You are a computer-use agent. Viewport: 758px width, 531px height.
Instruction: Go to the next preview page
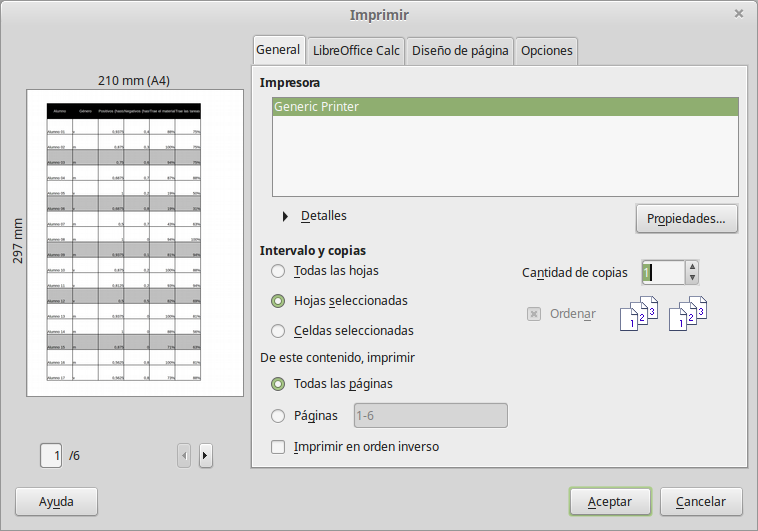[205, 456]
